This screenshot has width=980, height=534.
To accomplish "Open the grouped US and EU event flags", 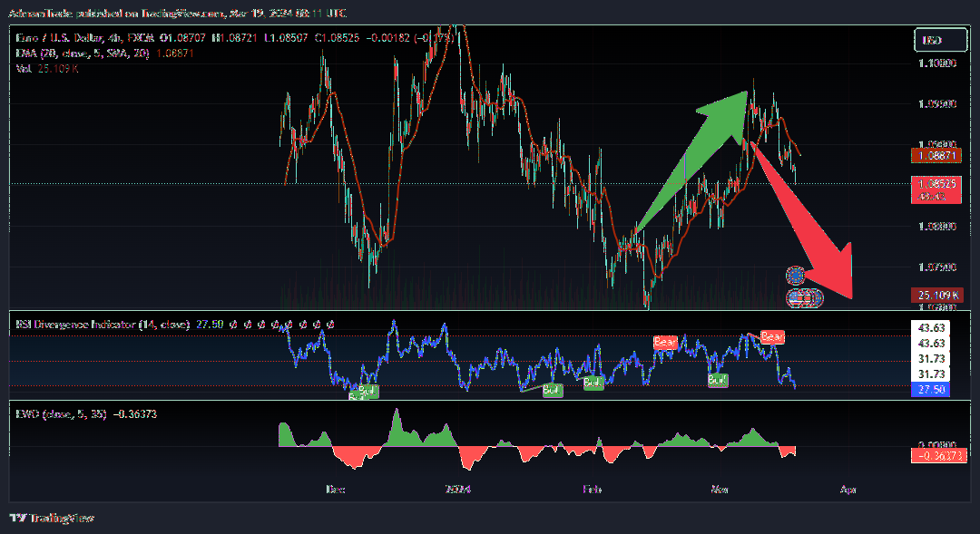I will (x=804, y=298).
